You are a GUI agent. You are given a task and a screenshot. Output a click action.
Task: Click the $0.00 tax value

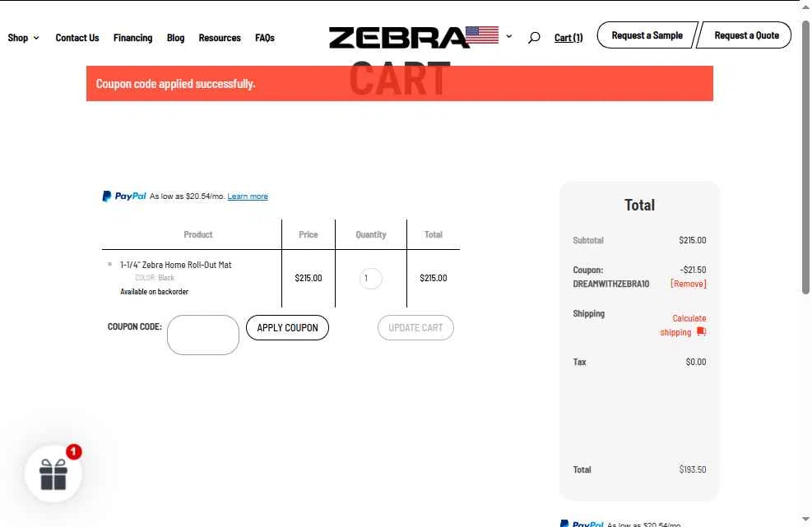point(695,362)
